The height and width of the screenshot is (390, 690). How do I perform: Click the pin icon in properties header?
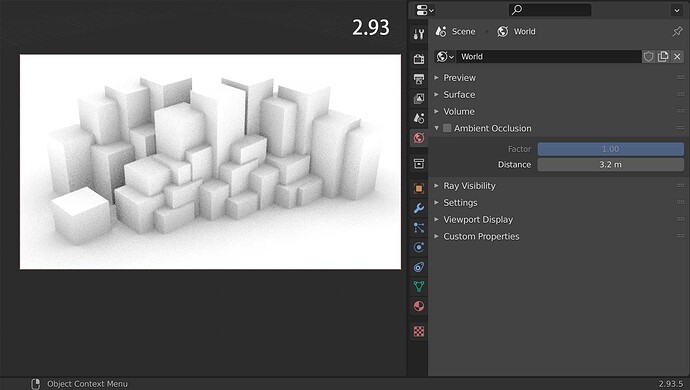tap(677, 32)
